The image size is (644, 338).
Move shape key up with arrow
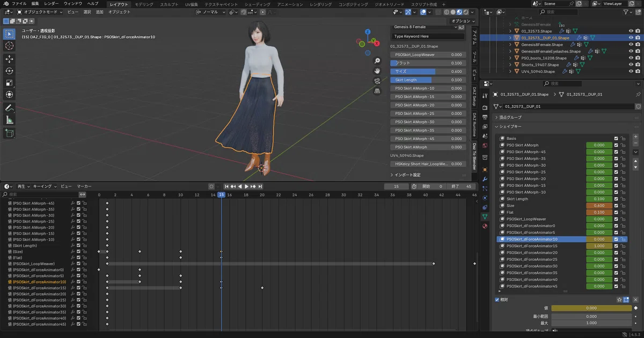coord(636,161)
